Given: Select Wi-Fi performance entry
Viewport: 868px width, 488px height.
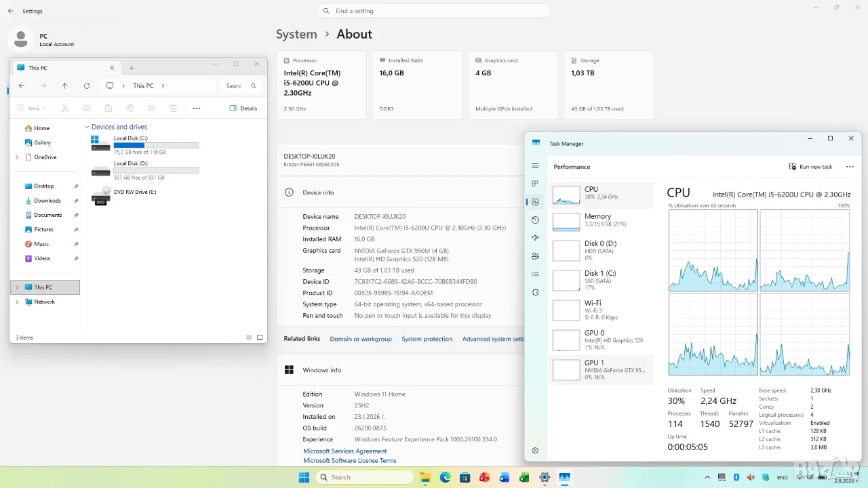Looking at the screenshot, I should (601, 310).
